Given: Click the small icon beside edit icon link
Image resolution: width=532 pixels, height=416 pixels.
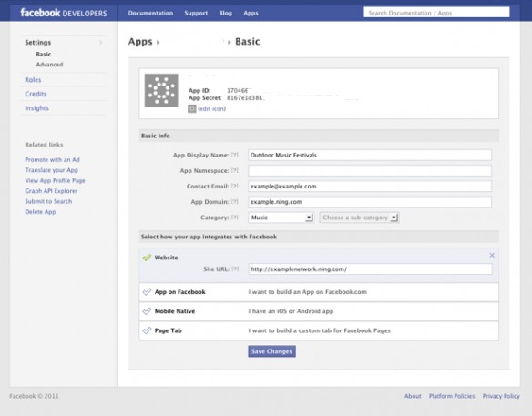Looking at the screenshot, I should [x=192, y=109].
